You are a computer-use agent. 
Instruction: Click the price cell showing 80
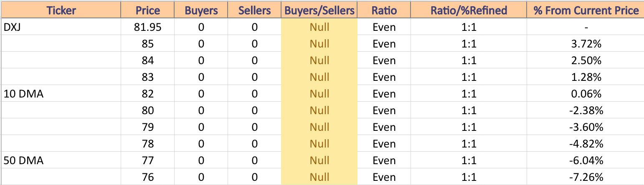[x=147, y=110]
